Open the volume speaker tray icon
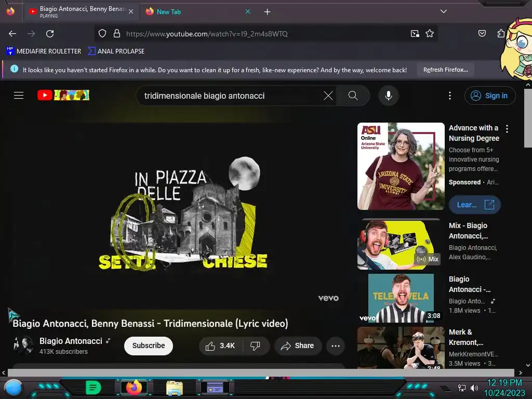532x399 pixels. [474, 388]
